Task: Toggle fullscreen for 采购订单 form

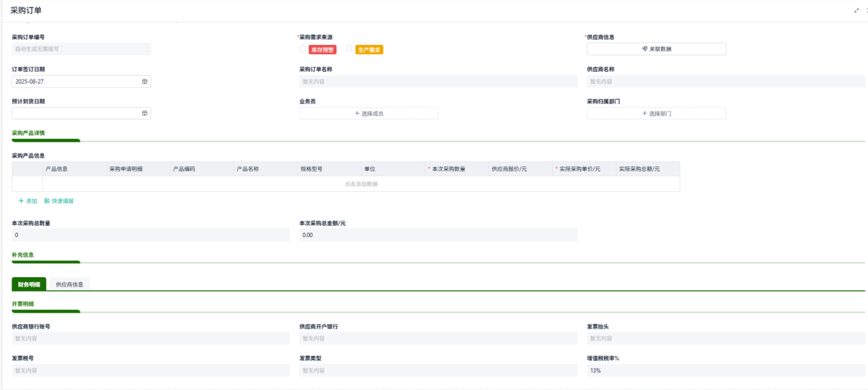Action: tap(857, 10)
